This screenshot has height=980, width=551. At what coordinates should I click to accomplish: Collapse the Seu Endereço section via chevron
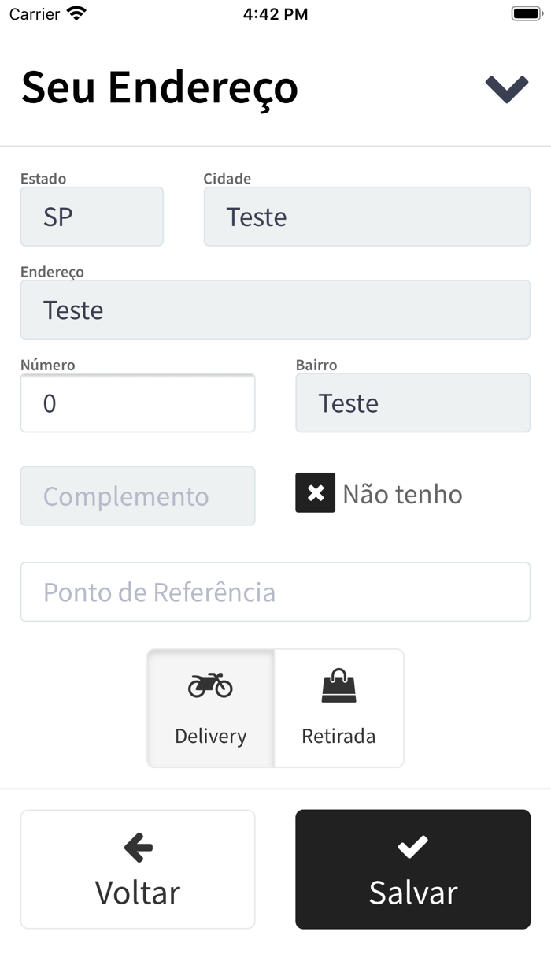pyautogui.click(x=508, y=87)
